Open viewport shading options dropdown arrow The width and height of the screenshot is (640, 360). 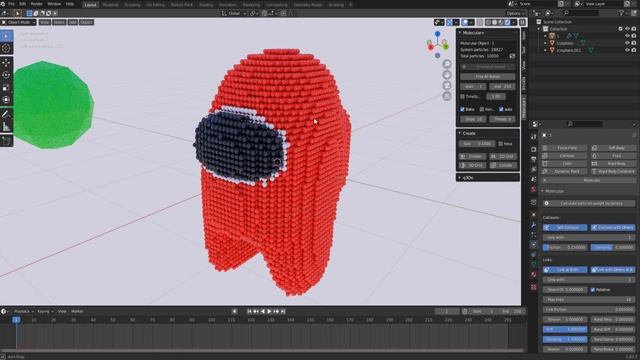(x=513, y=22)
